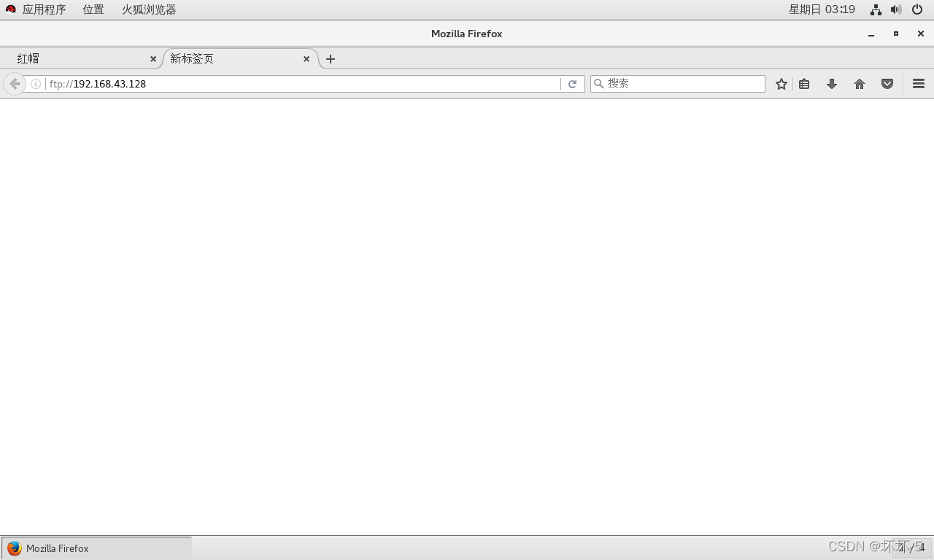This screenshot has height=560, width=934.
Task: Open the network status icon
Action: (x=876, y=9)
